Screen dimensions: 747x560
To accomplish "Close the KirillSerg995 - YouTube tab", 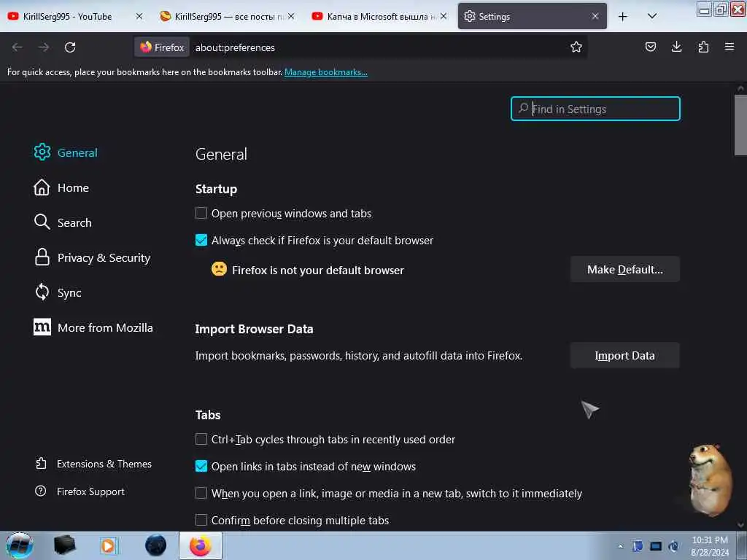I will tap(139, 16).
